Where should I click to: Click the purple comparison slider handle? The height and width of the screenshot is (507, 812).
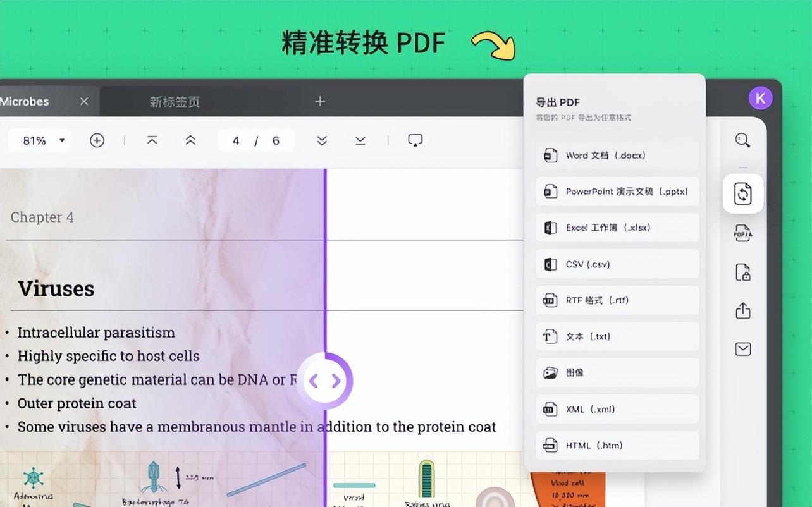324,381
